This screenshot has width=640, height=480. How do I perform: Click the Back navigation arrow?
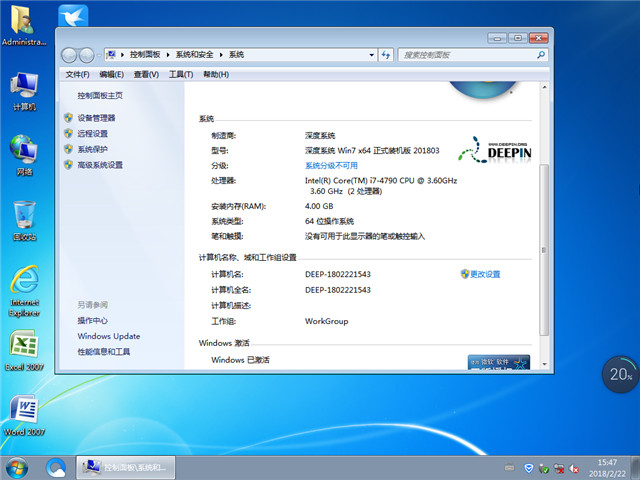pyautogui.click(x=69, y=55)
